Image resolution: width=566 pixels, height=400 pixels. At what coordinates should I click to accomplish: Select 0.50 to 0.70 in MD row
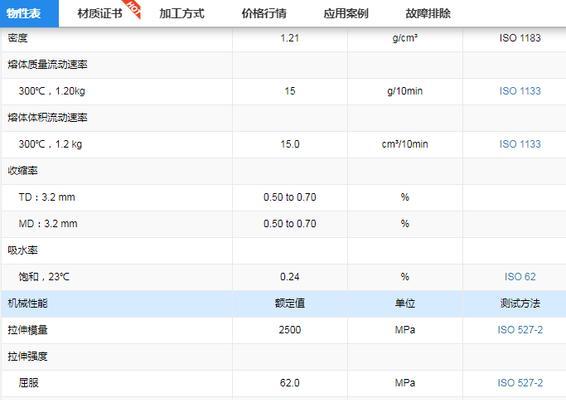tap(290, 223)
